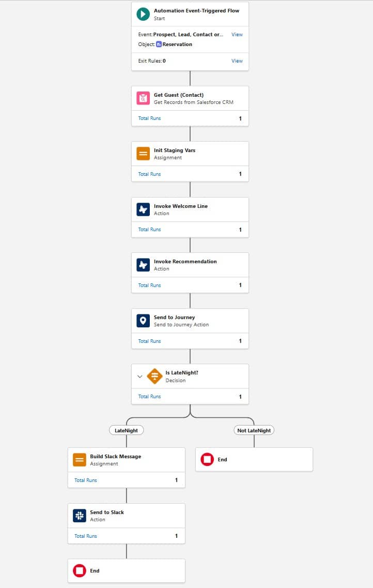Open the View link beside Event
The image size is (373, 588).
point(237,35)
